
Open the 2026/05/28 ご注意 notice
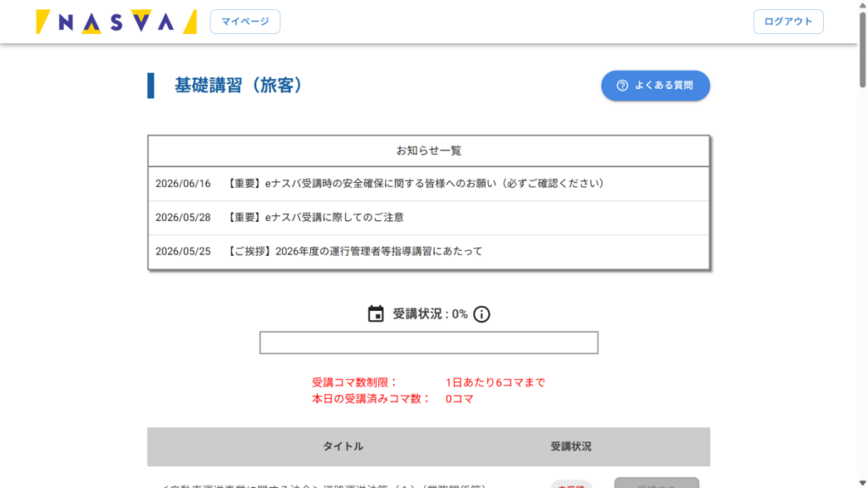428,218
